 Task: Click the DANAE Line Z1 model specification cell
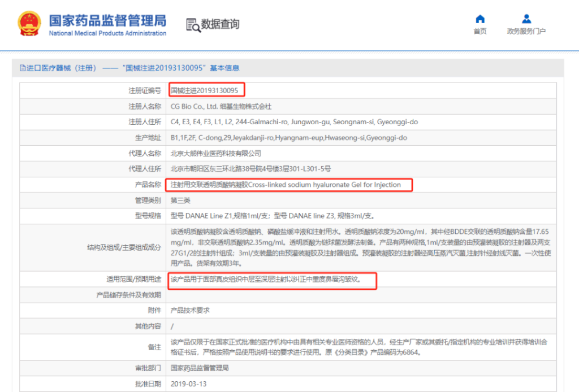pos(273,216)
